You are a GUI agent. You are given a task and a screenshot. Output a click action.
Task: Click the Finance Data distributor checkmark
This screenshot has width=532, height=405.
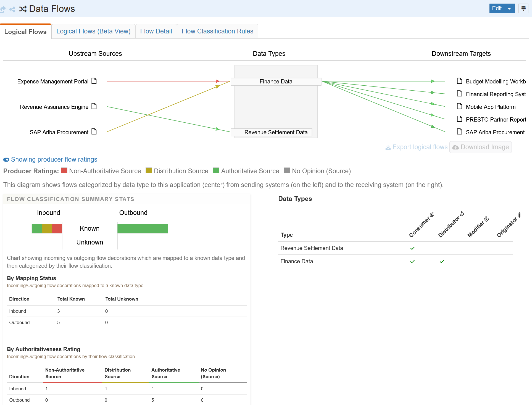[x=442, y=262]
